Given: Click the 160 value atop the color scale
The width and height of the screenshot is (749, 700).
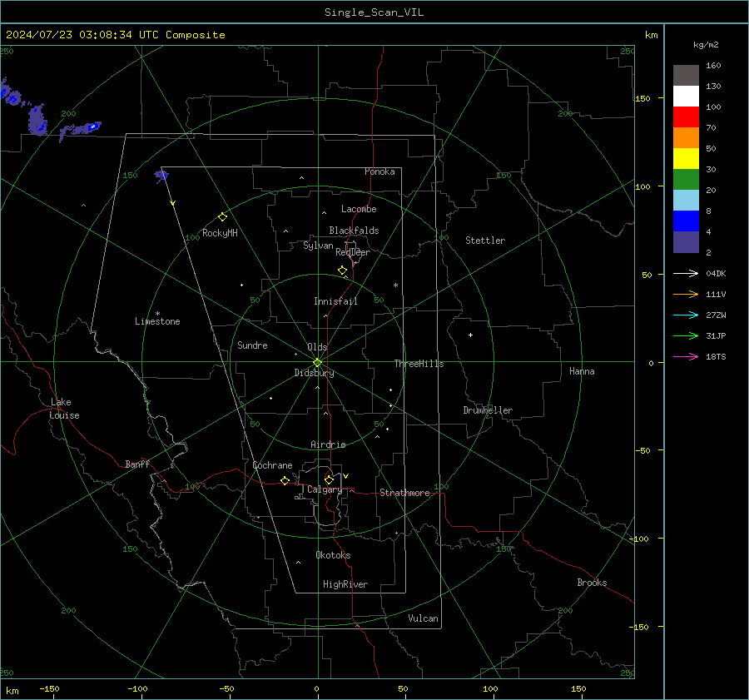Looking at the screenshot, I should click(x=713, y=66).
